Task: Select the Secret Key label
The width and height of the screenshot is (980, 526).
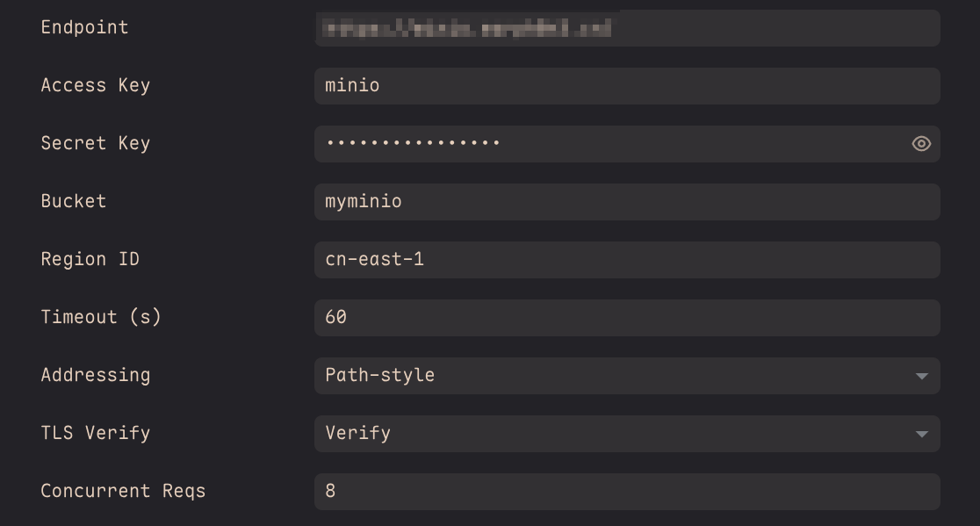Action: tap(95, 143)
